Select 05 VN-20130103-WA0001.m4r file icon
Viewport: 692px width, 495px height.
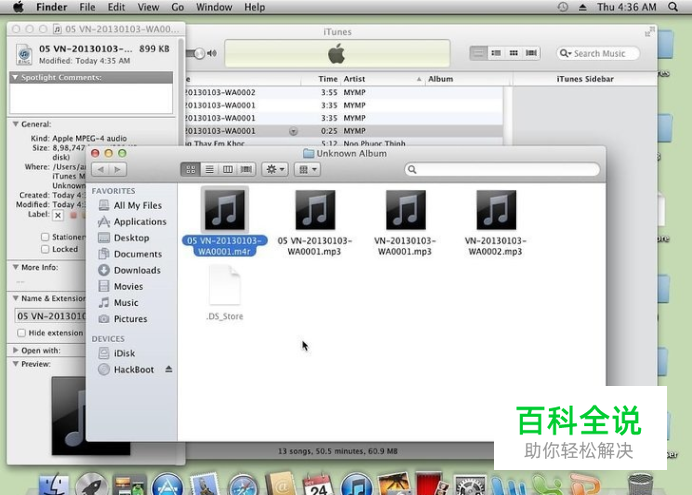225,210
